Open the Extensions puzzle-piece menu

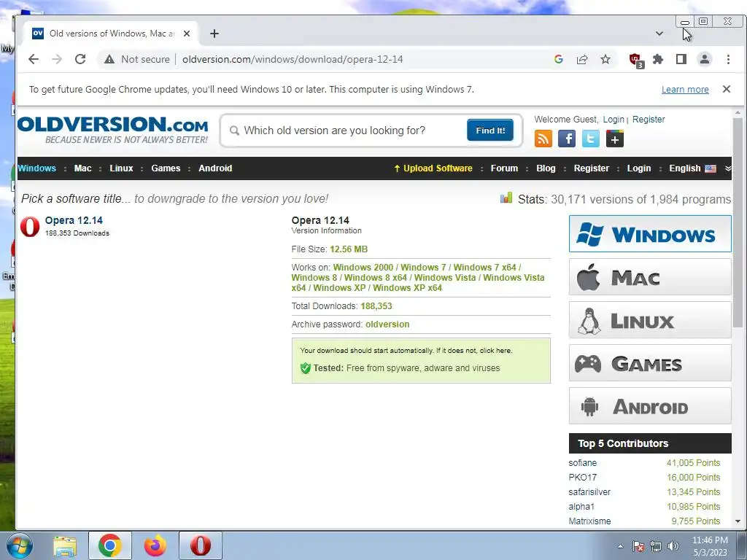[658, 59]
